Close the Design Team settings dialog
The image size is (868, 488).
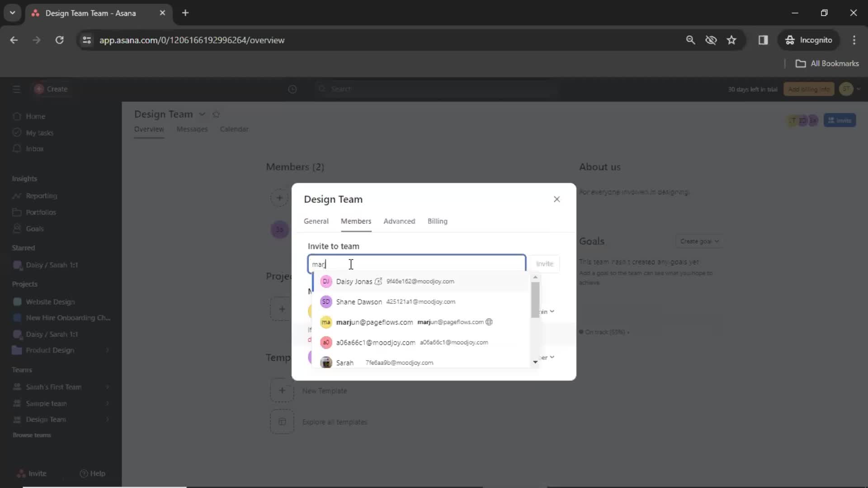point(557,198)
